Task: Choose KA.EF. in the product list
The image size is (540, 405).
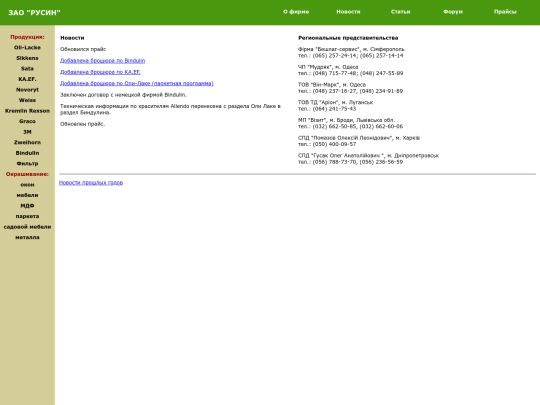Action: tap(27, 79)
